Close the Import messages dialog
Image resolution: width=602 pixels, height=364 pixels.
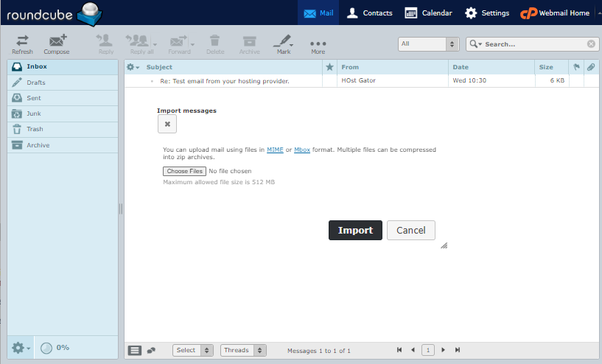click(167, 124)
